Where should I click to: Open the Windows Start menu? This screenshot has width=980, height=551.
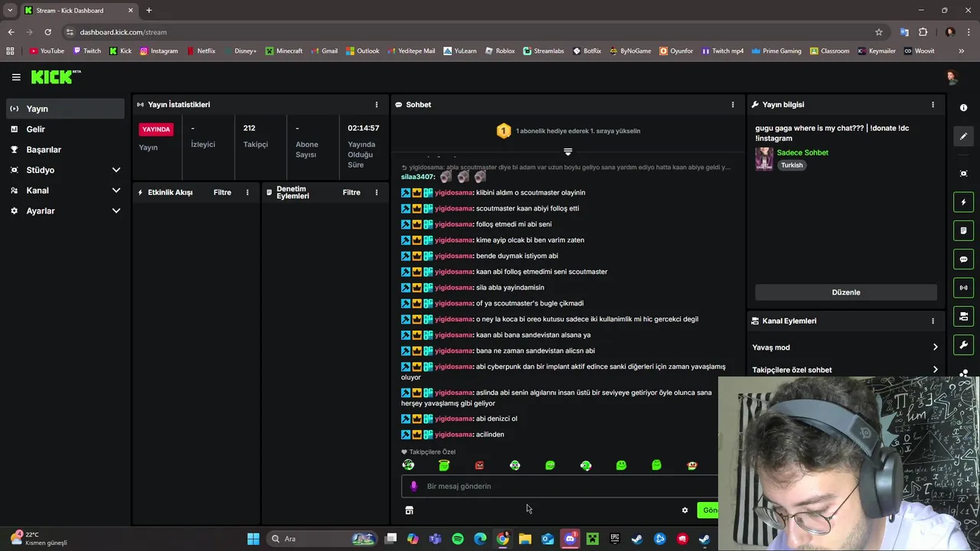pos(253,539)
